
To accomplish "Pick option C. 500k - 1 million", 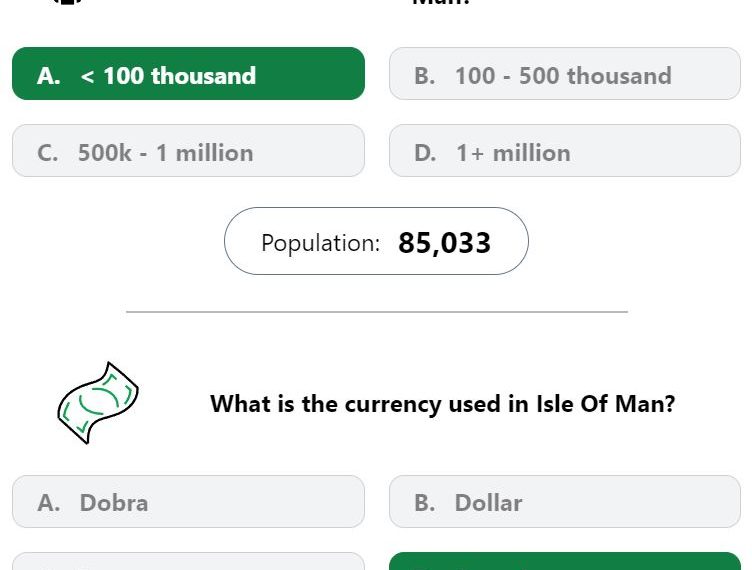I will coord(188,151).
